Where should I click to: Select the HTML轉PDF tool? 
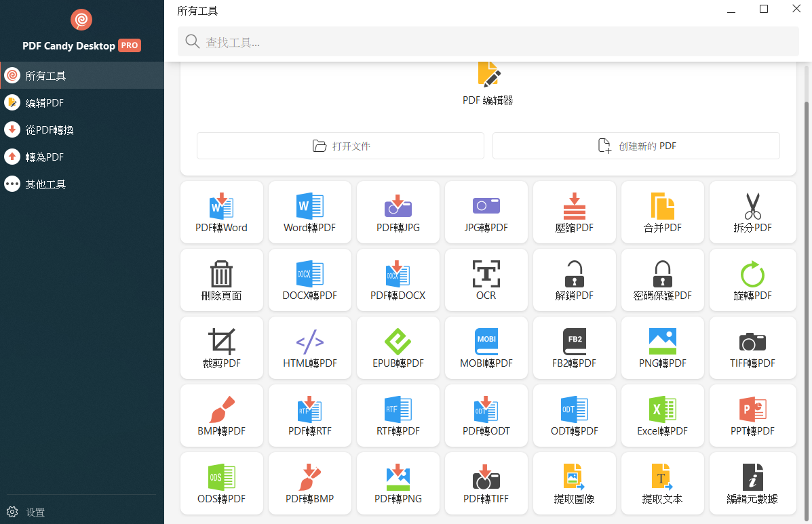point(310,348)
